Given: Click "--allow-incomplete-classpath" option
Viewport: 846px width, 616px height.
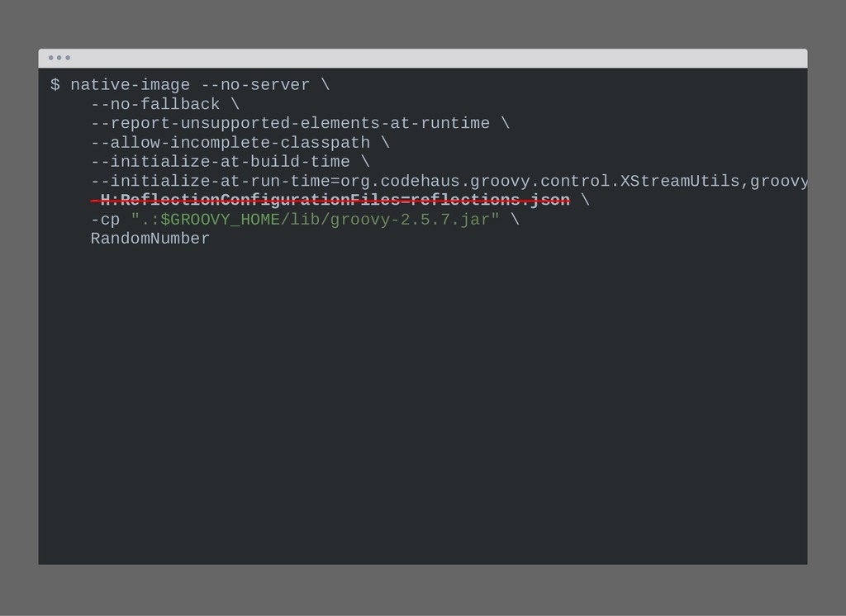Looking at the screenshot, I should tap(231, 143).
